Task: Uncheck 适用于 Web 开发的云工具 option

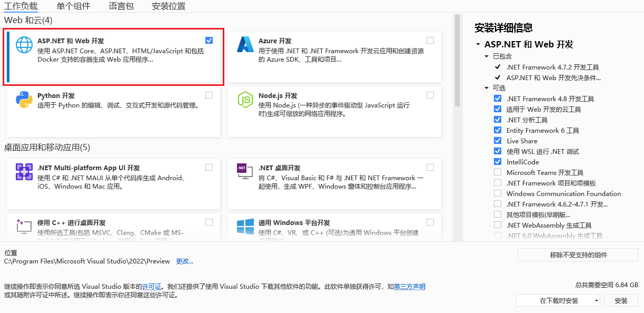Action: [498, 109]
